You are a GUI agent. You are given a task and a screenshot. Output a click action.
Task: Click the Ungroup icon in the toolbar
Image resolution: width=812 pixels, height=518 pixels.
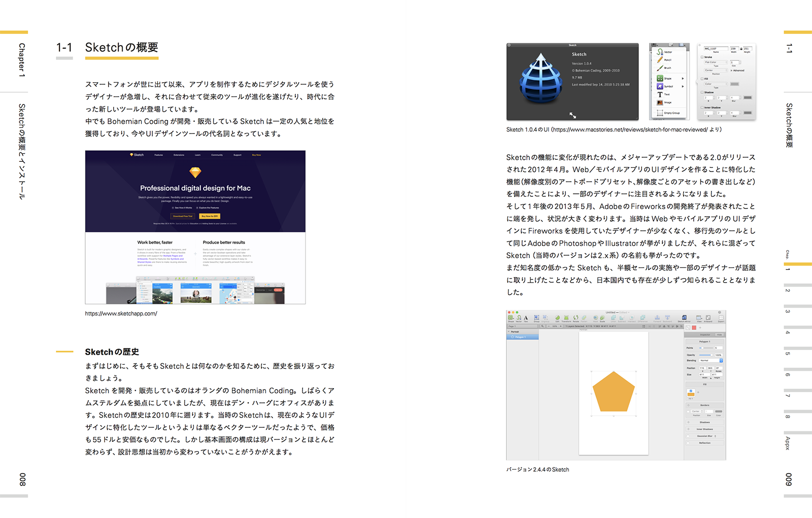pos(545,318)
